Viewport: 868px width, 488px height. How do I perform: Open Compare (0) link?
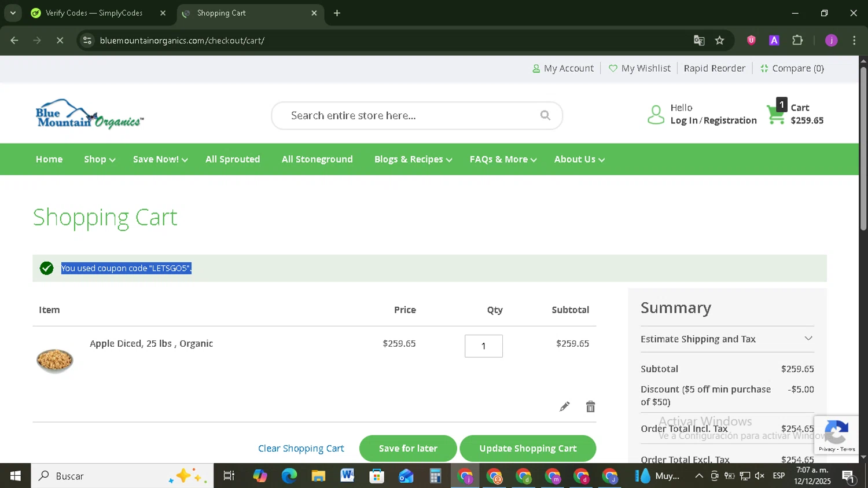click(792, 68)
